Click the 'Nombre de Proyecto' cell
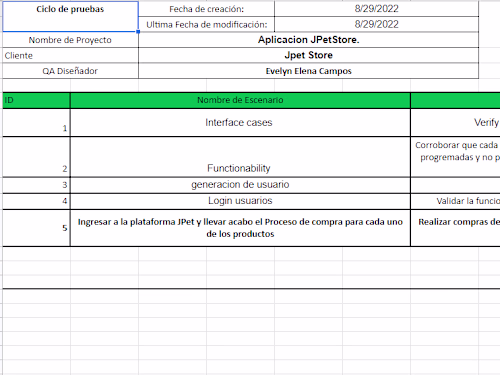The image size is (500, 375). tap(70, 40)
